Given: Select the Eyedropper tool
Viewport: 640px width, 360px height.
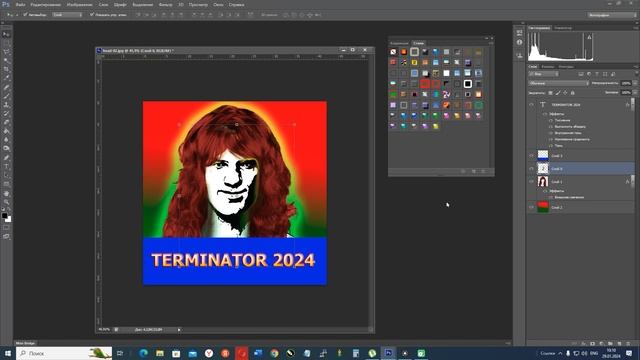Looking at the screenshot, I should pos(6,78).
